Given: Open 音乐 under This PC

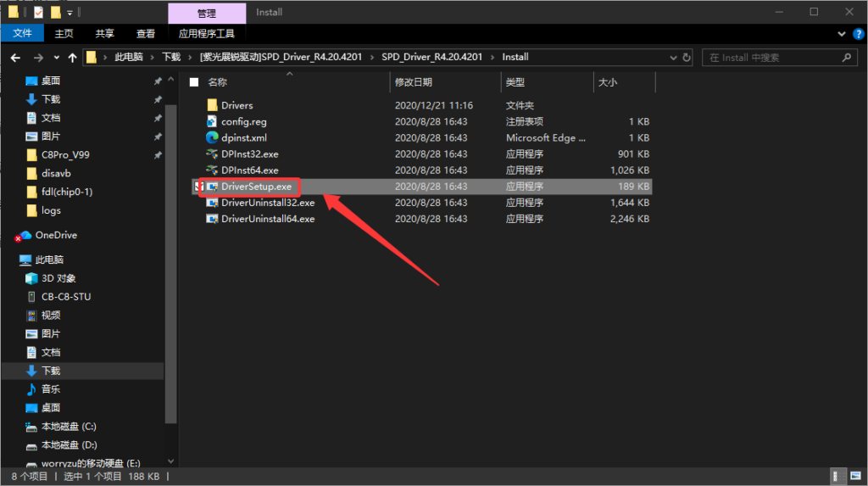Looking at the screenshot, I should [x=51, y=389].
